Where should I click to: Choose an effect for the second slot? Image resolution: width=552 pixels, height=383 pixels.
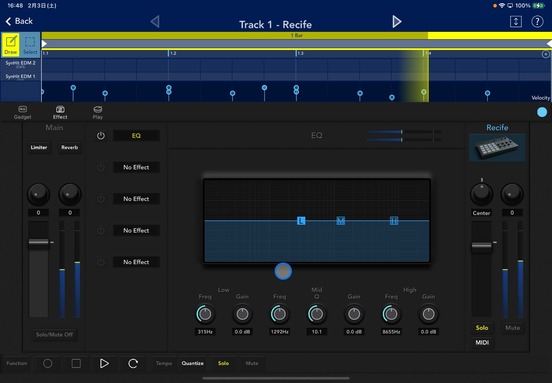pyautogui.click(x=136, y=167)
